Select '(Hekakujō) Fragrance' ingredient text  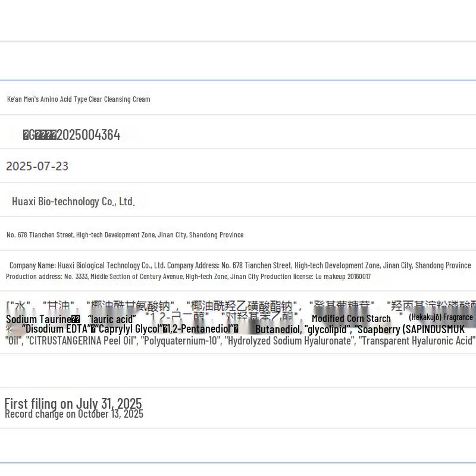click(x=441, y=317)
